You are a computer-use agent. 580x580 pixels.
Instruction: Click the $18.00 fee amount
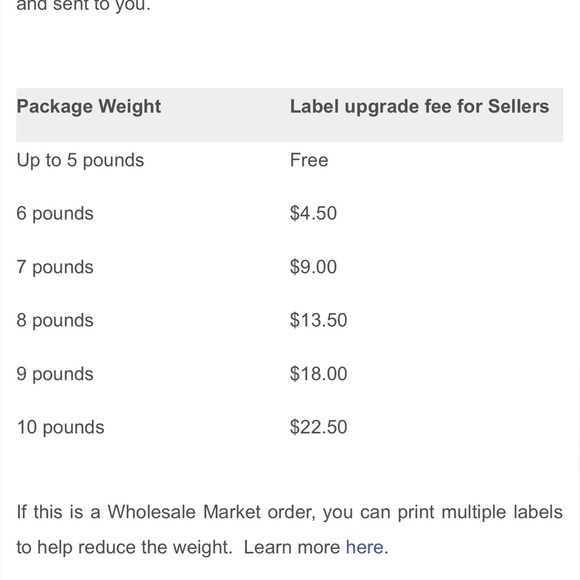tap(318, 374)
